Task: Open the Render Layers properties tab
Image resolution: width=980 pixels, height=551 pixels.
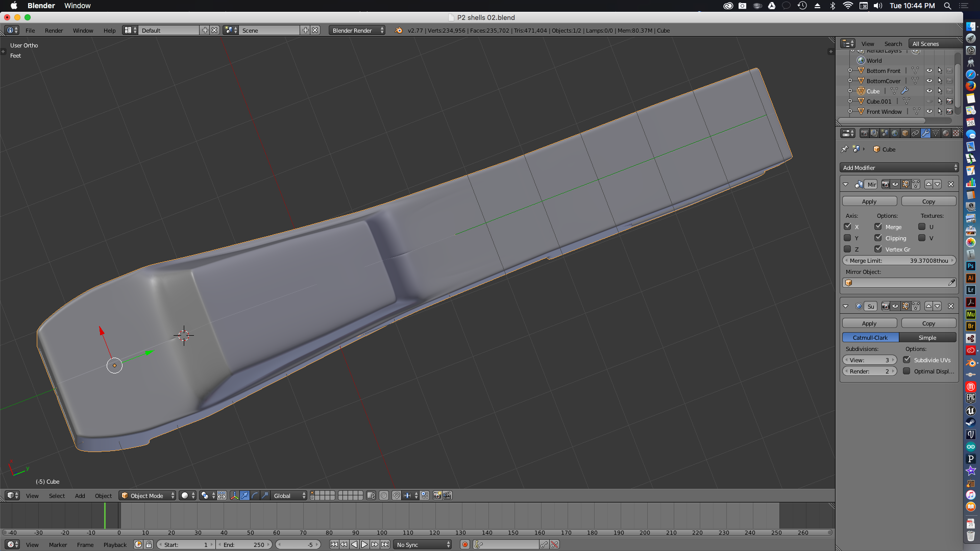Action: (x=874, y=133)
